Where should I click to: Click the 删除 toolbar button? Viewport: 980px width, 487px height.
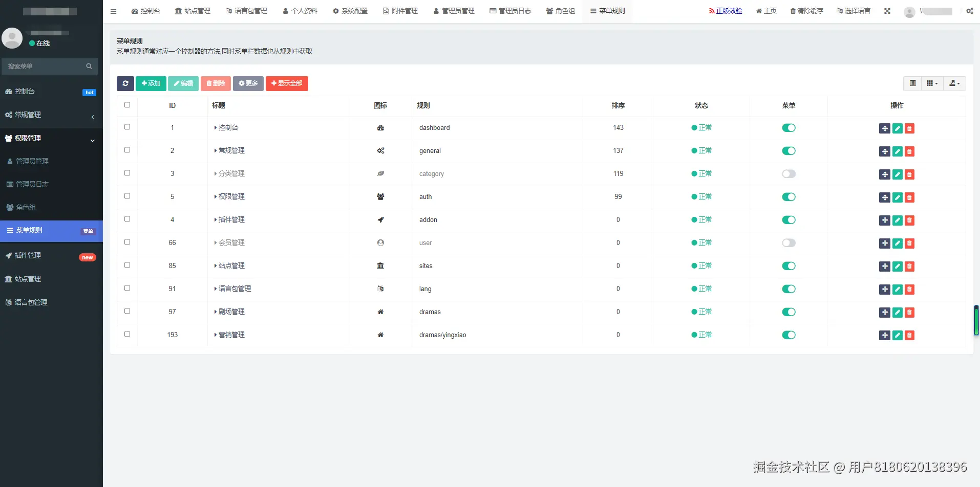point(216,83)
